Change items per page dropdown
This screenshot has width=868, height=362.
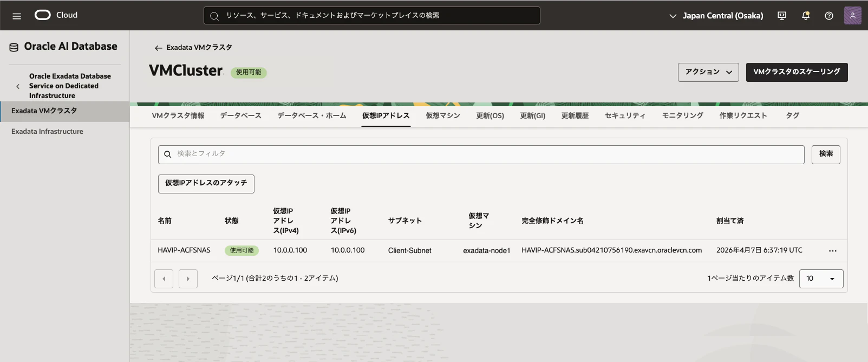(821, 279)
